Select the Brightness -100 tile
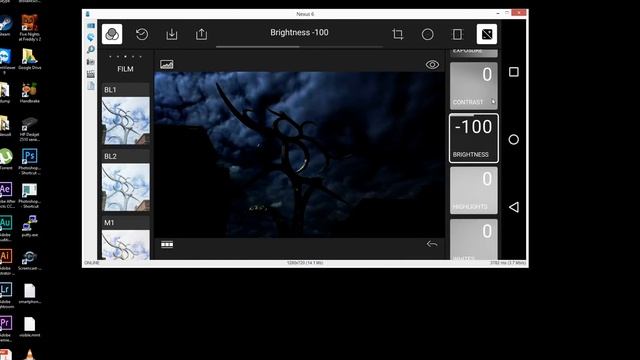Screen dimensions: 640x360 coord(473,138)
